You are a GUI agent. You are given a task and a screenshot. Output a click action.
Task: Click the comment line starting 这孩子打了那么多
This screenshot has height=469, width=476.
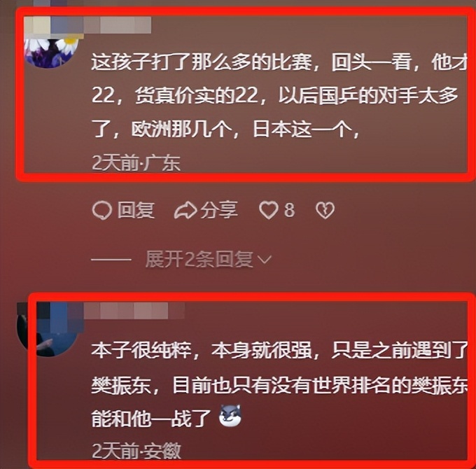coord(279,63)
